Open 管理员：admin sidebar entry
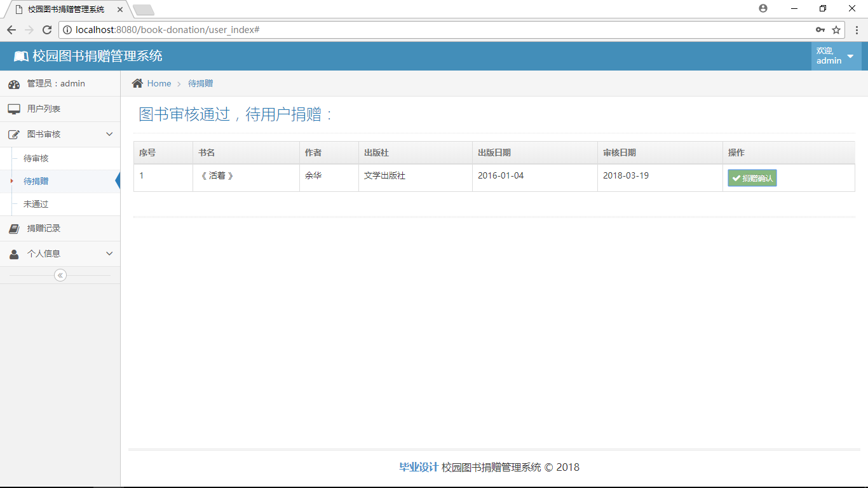 (60, 84)
